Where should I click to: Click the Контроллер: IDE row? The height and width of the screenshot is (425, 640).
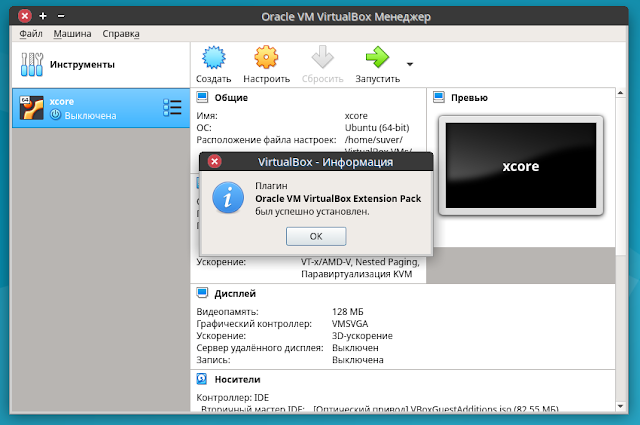(233, 398)
